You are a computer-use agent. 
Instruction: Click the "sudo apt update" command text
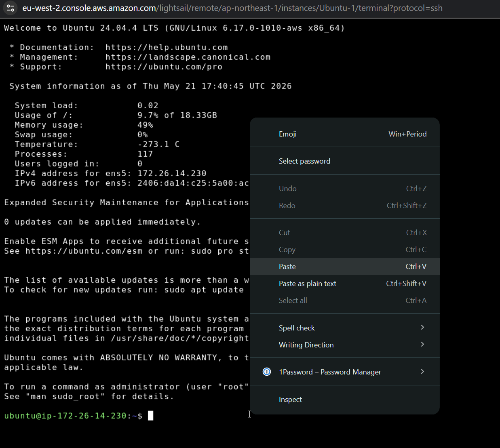(x=204, y=290)
